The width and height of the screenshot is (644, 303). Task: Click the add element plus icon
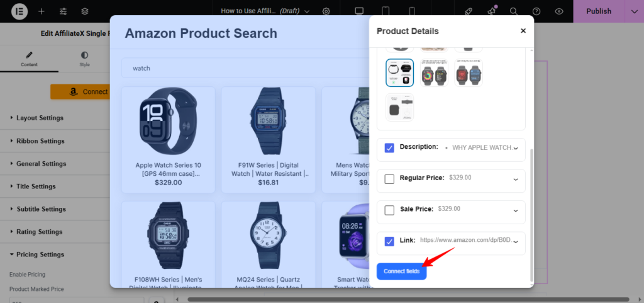[41, 11]
